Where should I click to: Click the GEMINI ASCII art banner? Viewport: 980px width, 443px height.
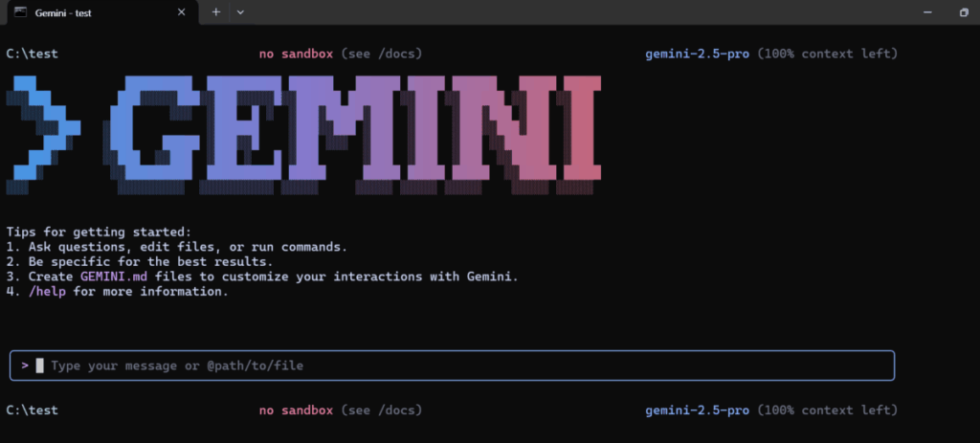(354, 134)
